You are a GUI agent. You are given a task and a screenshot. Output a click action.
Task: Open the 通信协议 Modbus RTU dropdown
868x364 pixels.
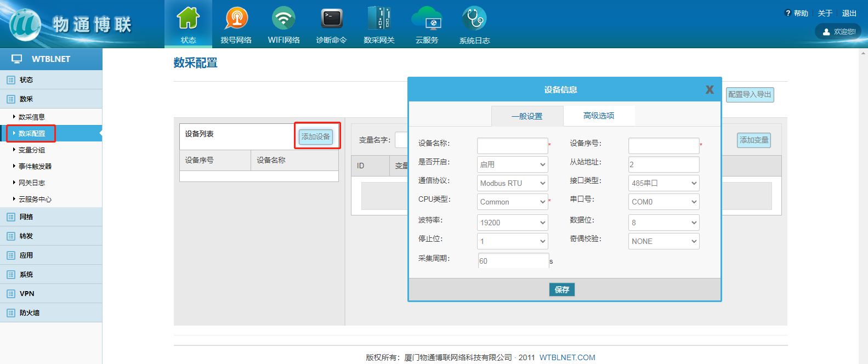512,183
